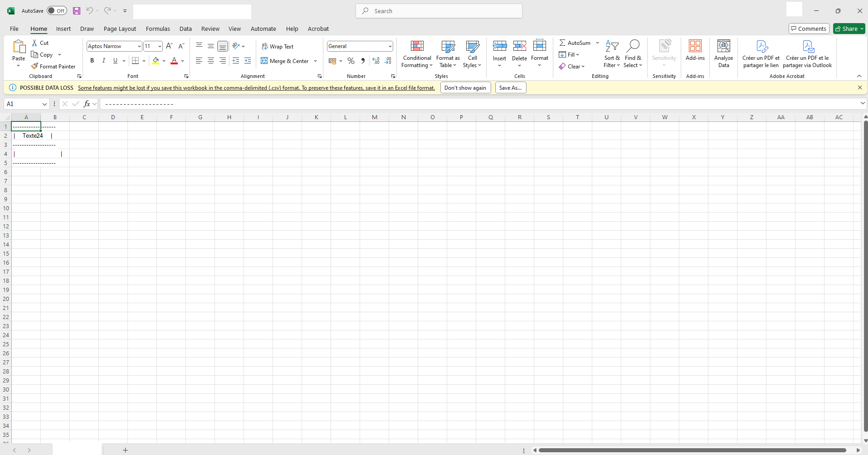Open the Formulas tab
This screenshot has width=868, height=455.
(x=158, y=29)
